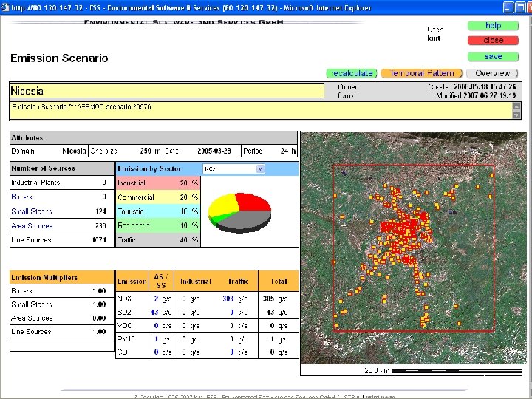532x399 pixels.
Task: Open Boilers link under Number of Sources
Action: pyautogui.click(x=22, y=197)
